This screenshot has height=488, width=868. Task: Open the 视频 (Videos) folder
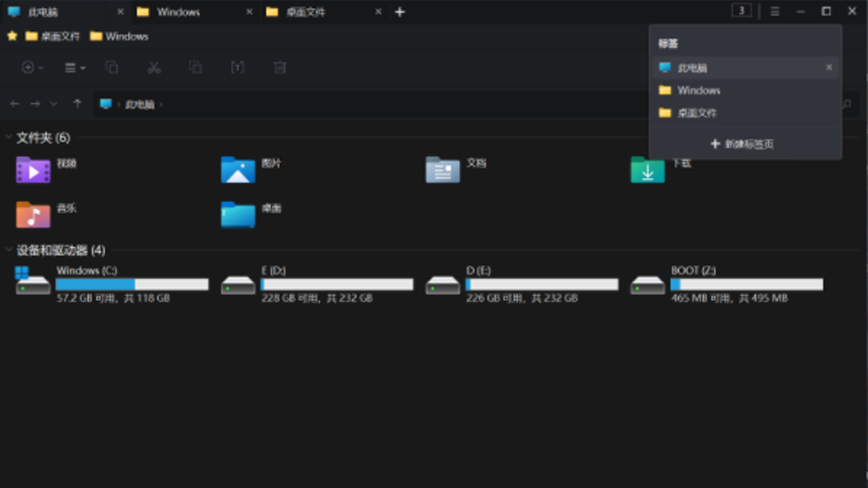tap(33, 170)
